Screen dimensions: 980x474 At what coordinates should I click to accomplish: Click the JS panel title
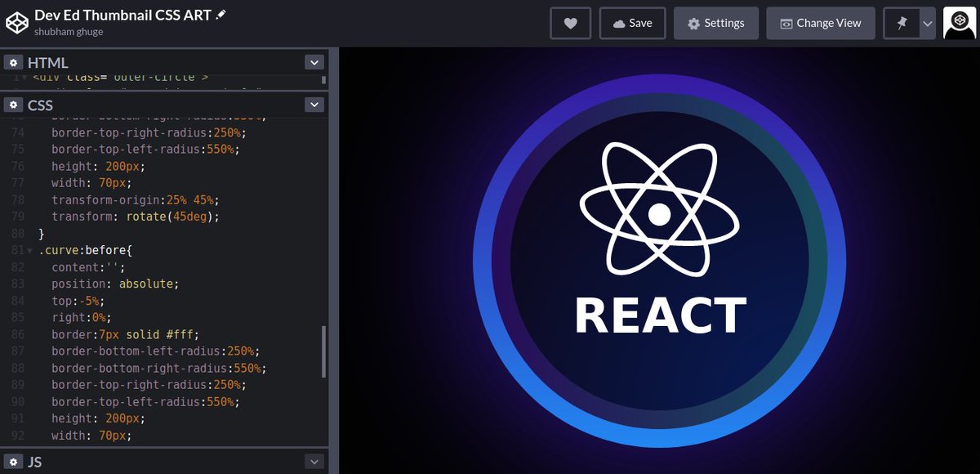[x=35, y=462]
